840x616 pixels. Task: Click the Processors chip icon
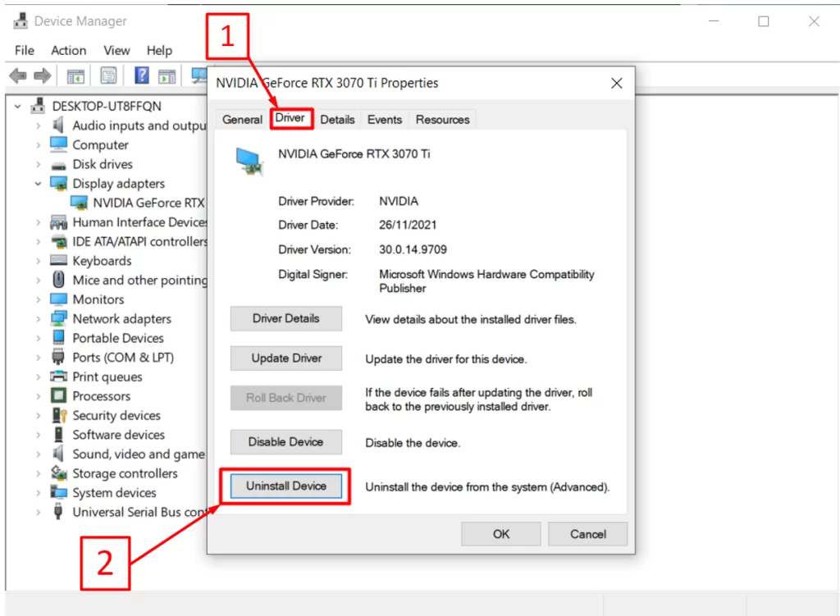(58, 396)
